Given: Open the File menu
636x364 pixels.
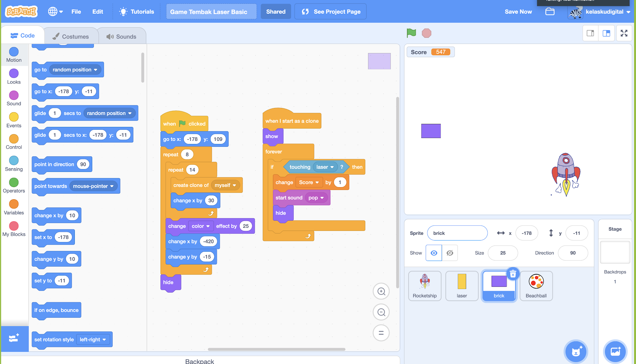Looking at the screenshot, I should (x=76, y=12).
